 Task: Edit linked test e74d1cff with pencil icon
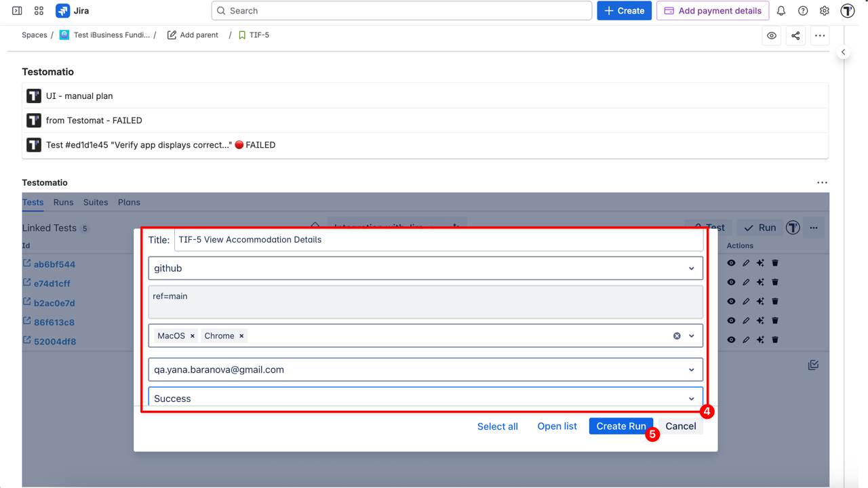click(746, 282)
